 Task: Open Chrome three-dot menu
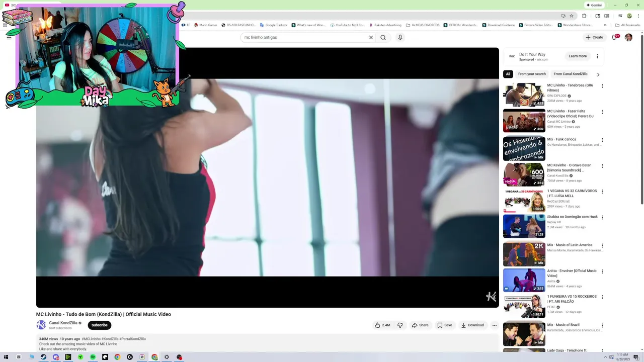tap(637, 16)
